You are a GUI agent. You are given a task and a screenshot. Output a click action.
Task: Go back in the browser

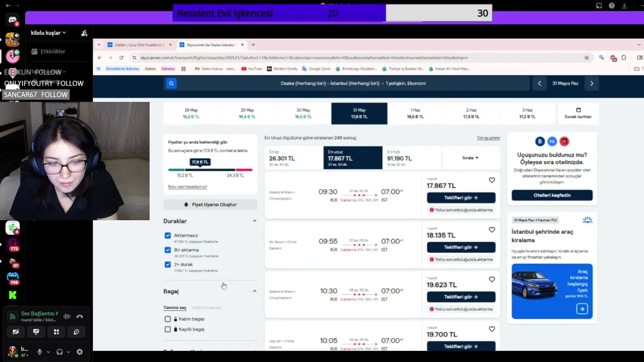tap(100, 58)
